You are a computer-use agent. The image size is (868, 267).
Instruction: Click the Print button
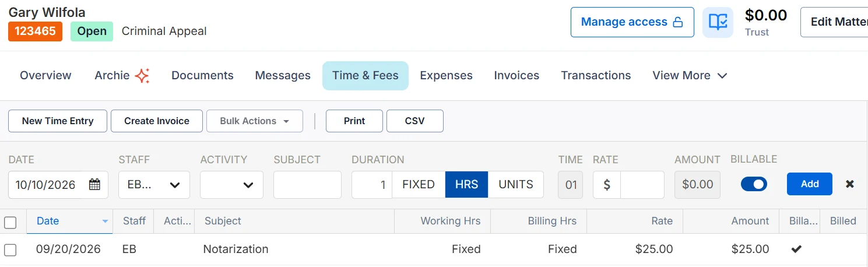pos(354,121)
